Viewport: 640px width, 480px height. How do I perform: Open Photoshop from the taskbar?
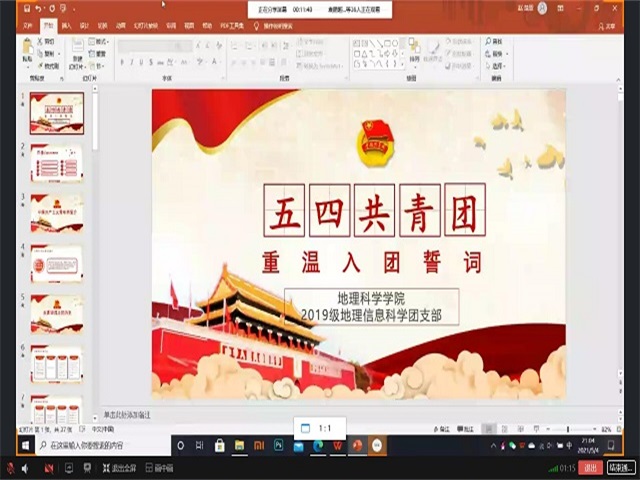(279, 445)
